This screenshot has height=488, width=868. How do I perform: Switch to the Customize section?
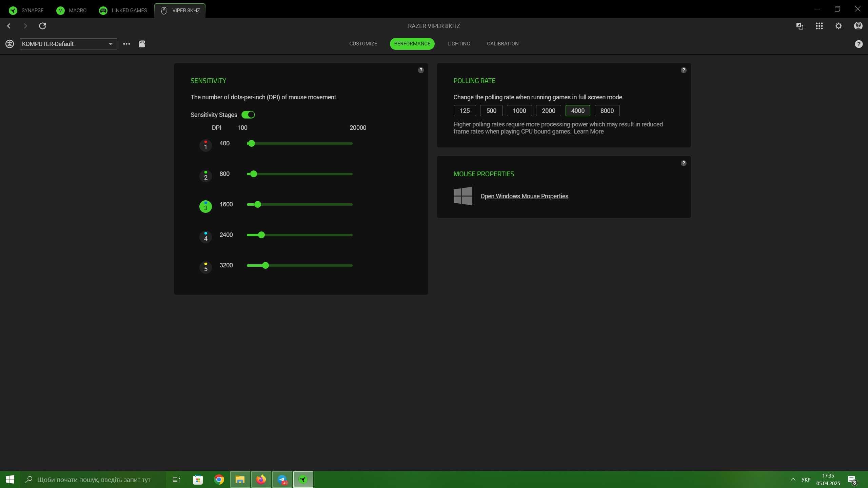(x=363, y=44)
